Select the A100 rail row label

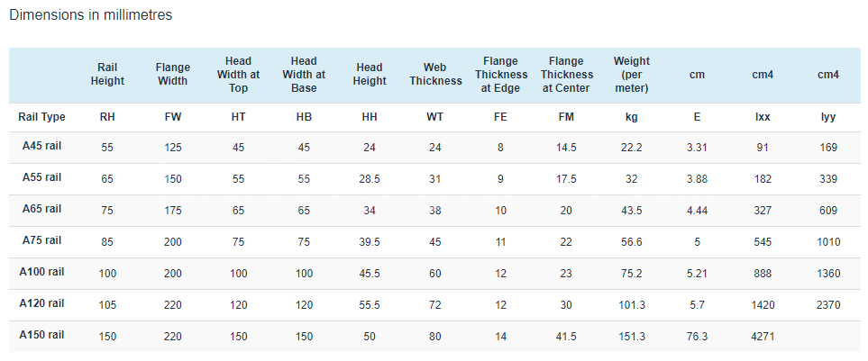point(41,272)
